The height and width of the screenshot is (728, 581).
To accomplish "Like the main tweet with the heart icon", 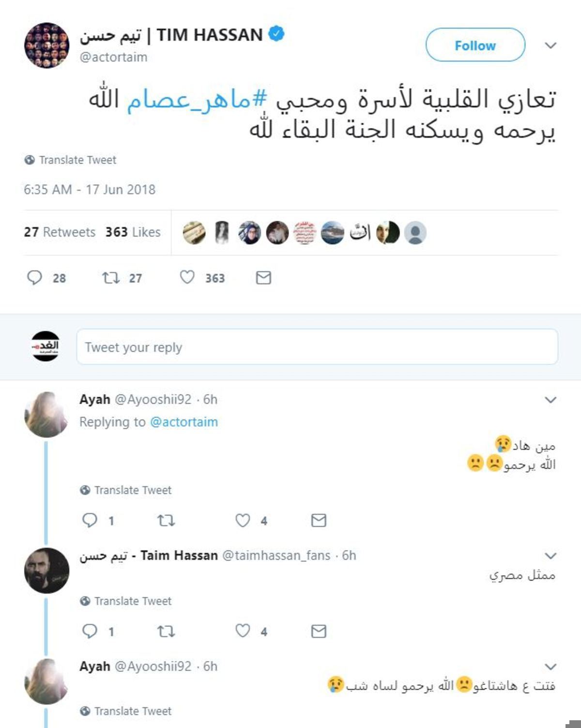I will pyautogui.click(x=187, y=277).
